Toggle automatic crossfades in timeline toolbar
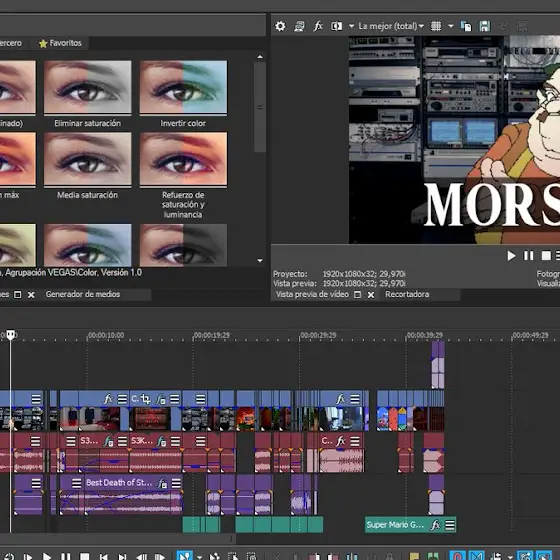 coord(476,556)
